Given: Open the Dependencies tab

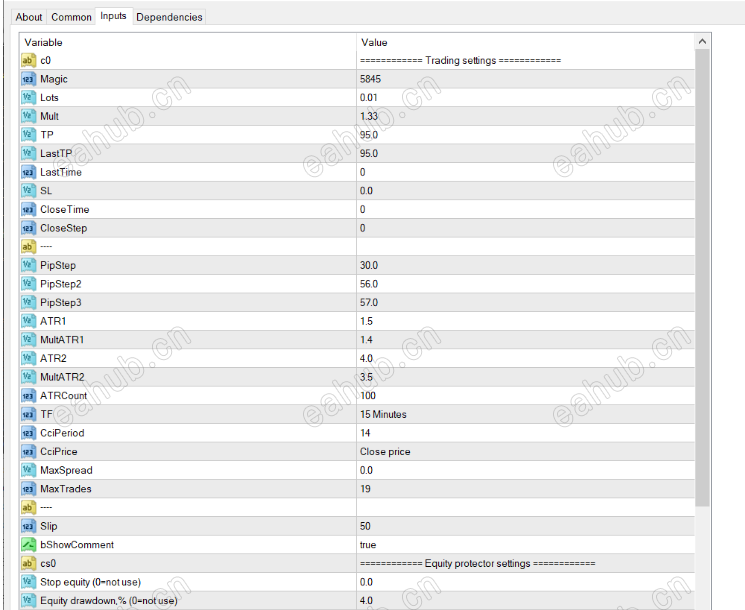Looking at the screenshot, I should pyautogui.click(x=169, y=17).
